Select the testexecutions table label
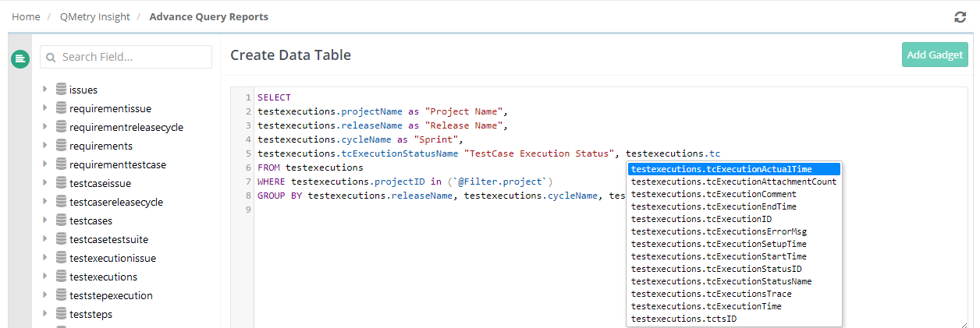This screenshot has width=980, height=328. 103,277
